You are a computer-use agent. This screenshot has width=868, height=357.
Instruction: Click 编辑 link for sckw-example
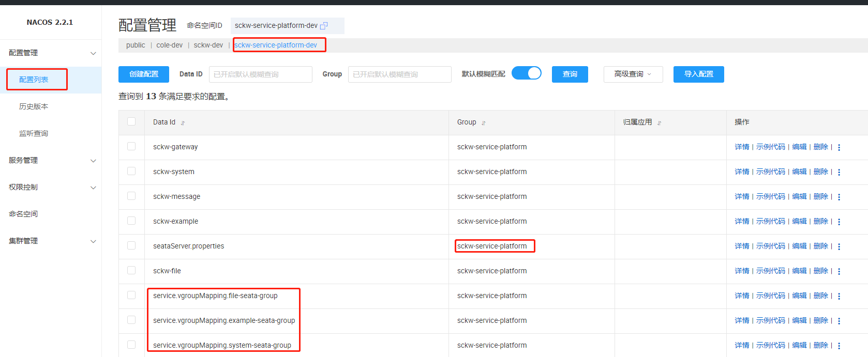(x=799, y=221)
